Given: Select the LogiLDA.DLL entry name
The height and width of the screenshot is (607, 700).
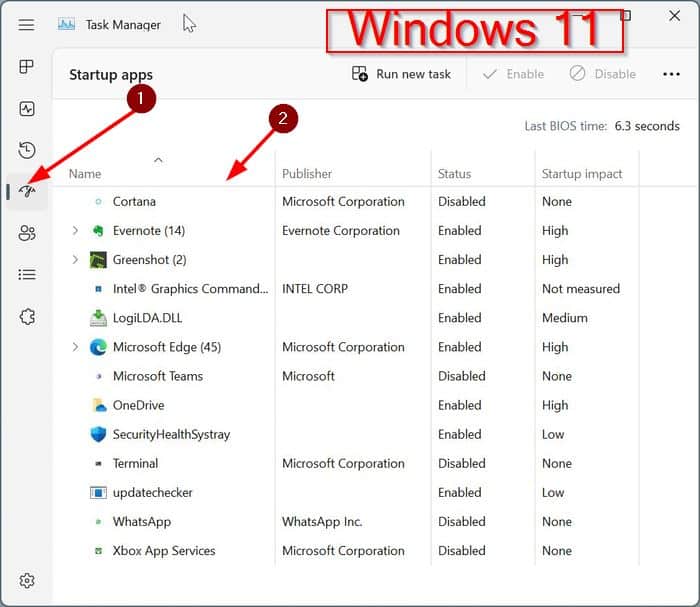Looking at the screenshot, I should (x=147, y=318).
